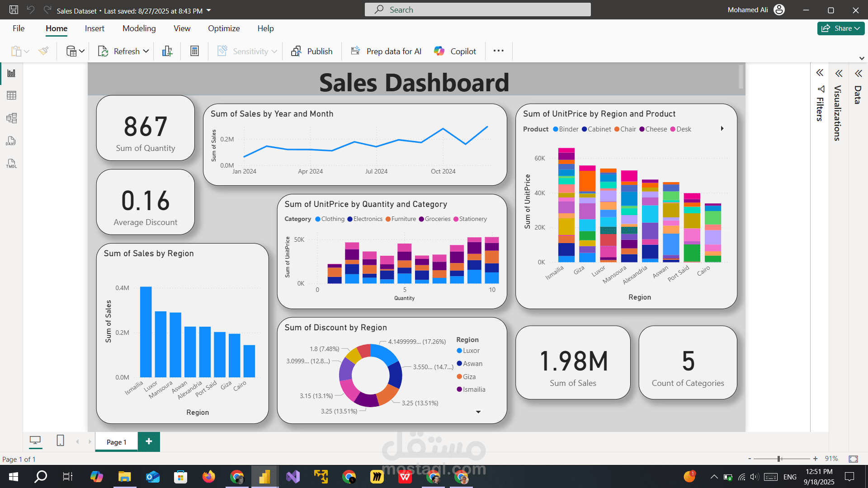Expand the Filters pane
The width and height of the screenshot is (868, 488).
[x=820, y=73]
